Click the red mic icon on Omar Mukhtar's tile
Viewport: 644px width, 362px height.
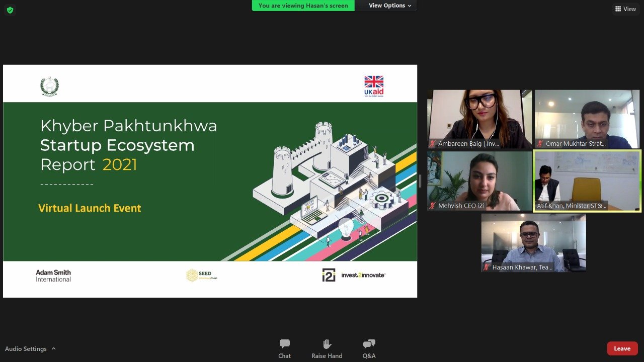point(540,144)
